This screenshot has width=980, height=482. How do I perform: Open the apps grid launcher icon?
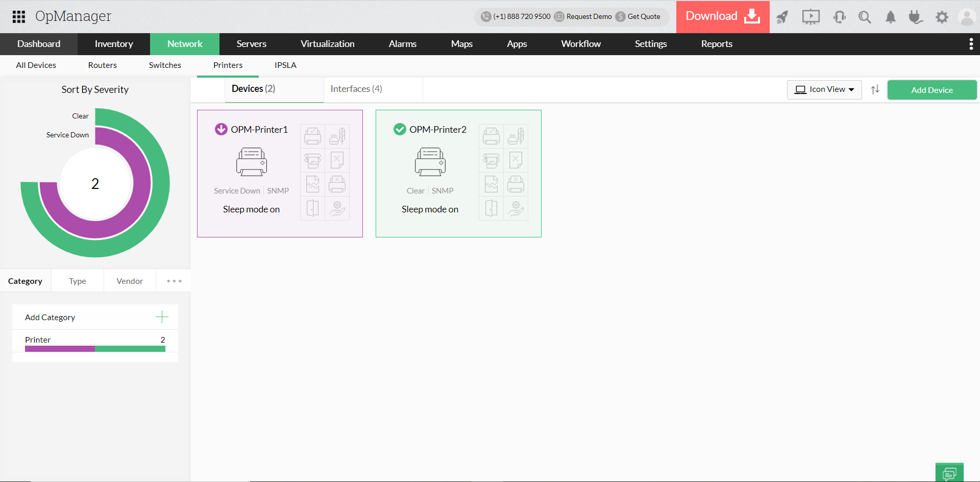pos(19,17)
